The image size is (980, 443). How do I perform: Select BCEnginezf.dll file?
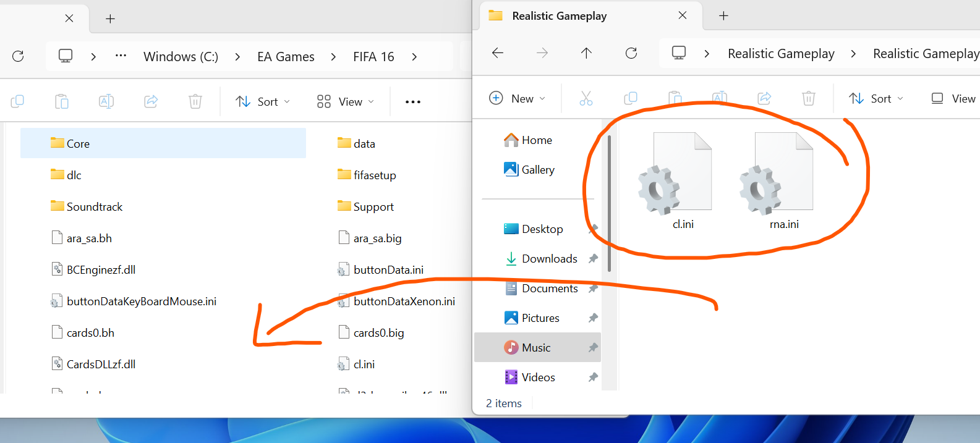pyautogui.click(x=93, y=269)
